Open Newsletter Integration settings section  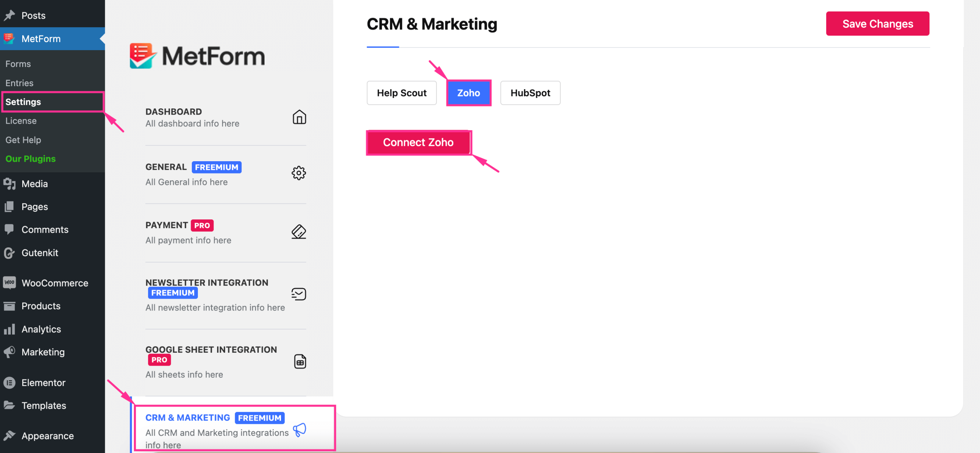coord(226,295)
